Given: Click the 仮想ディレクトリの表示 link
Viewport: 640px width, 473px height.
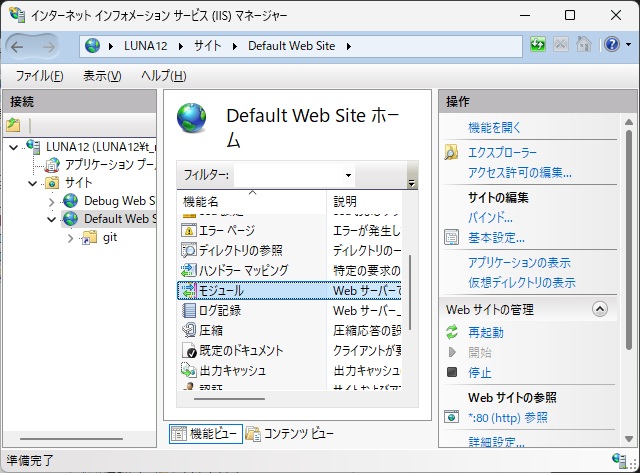Looking at the screenshot, I should click(522, 282).
